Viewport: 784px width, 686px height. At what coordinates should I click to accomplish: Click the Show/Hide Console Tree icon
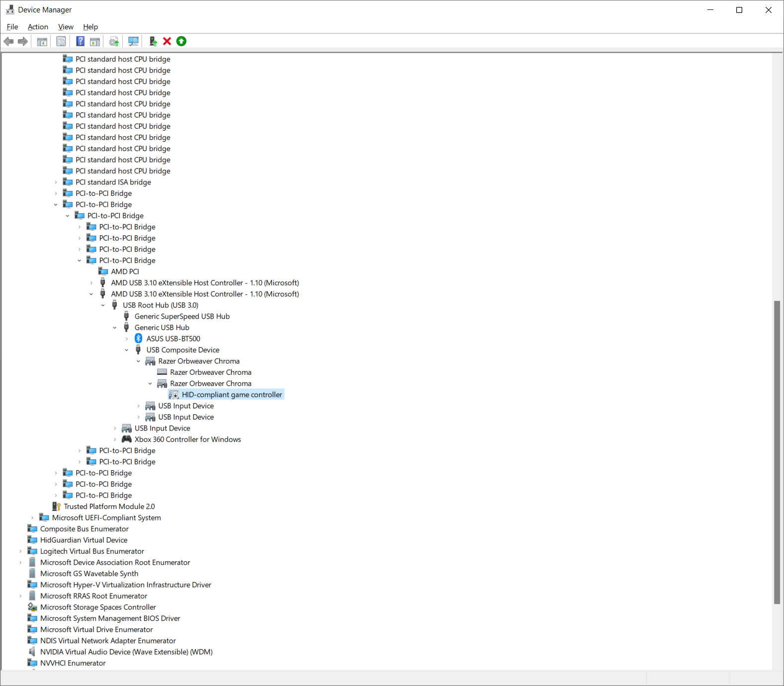click(42, 41)
